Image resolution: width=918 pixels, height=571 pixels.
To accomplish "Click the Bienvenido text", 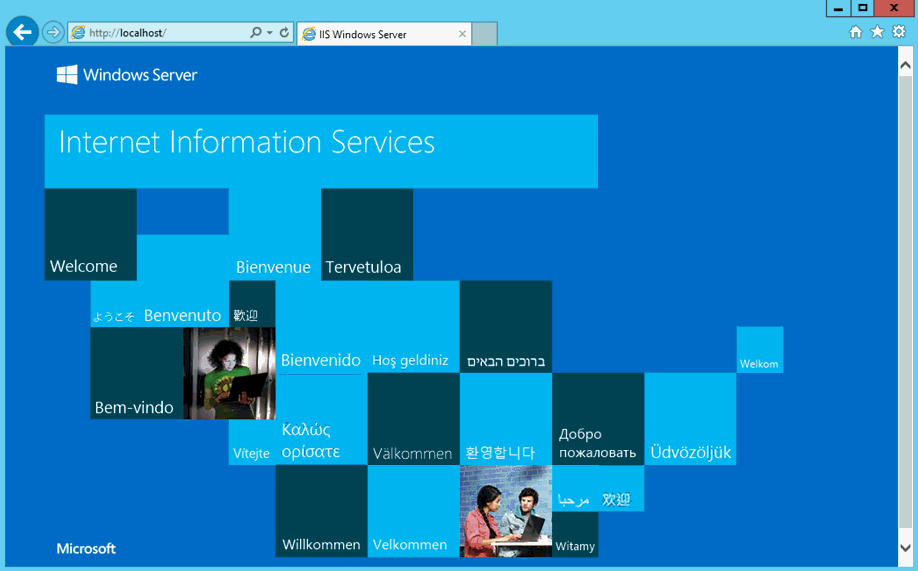I will (321, 360).
